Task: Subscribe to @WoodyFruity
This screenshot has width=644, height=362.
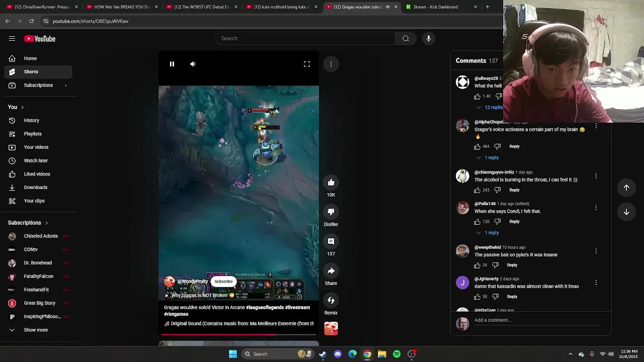Action: click(223, 282)
